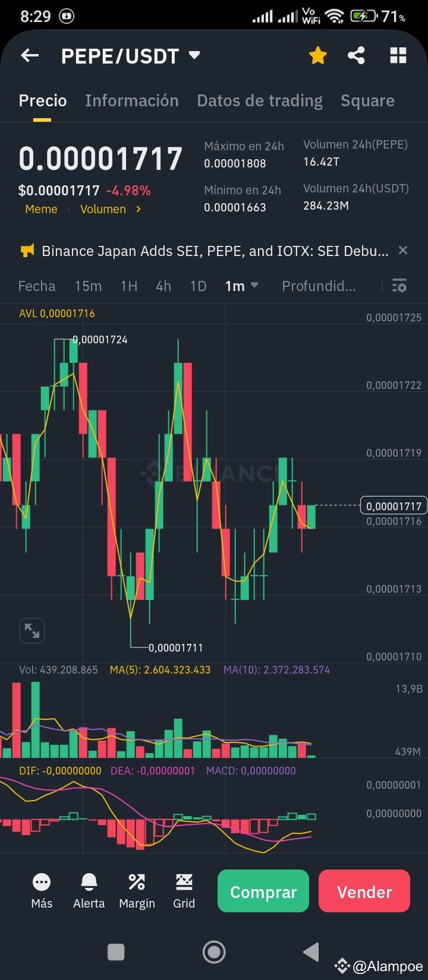Tap the 0,00001711 low price label

pyautogui.click(x=175, y=647)
